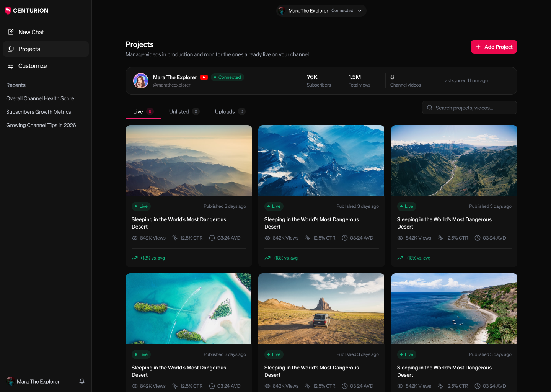Click the AVD clock icon on snowy peaks card
The height and width of the screenshot is (392, 551).
[x=345, y=238]
